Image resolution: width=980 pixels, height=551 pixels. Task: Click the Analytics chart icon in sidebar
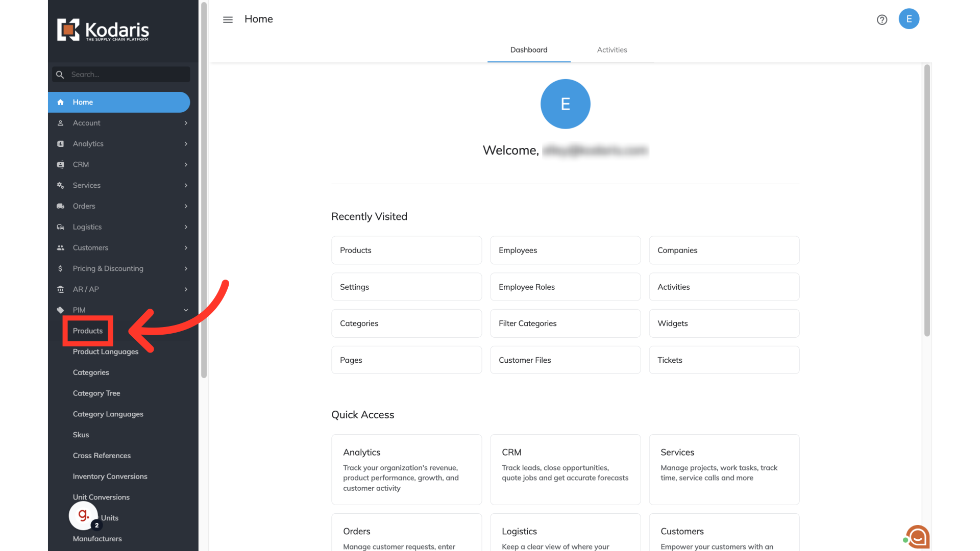60,144
